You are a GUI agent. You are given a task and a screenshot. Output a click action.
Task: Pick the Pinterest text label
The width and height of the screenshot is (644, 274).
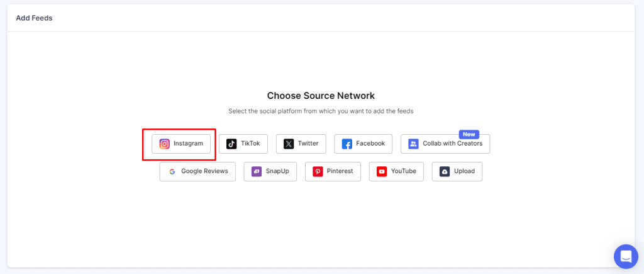(340, 171)
